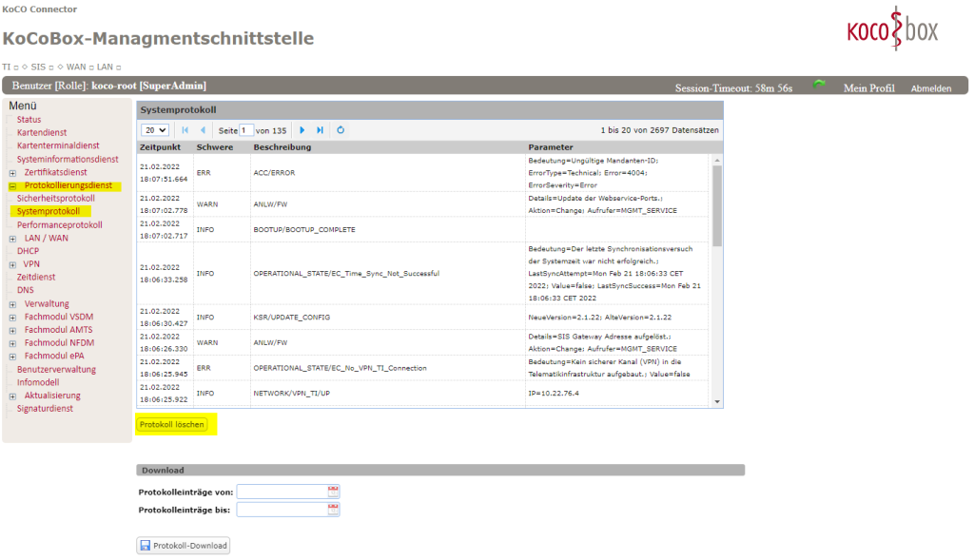This screenshot has height=560, width=974.
Task: Go to the first page of the log
Action: pyautogui.click(x=185, y=129)
